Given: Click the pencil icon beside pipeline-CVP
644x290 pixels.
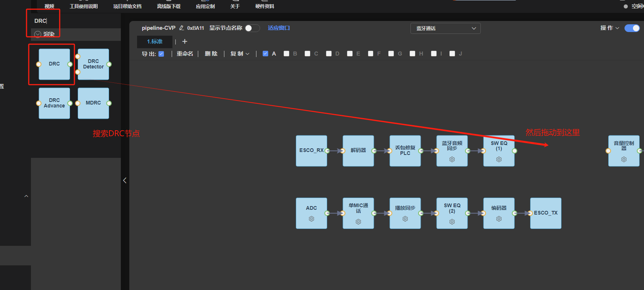Looking at the screenshot, I should (181, 28).
